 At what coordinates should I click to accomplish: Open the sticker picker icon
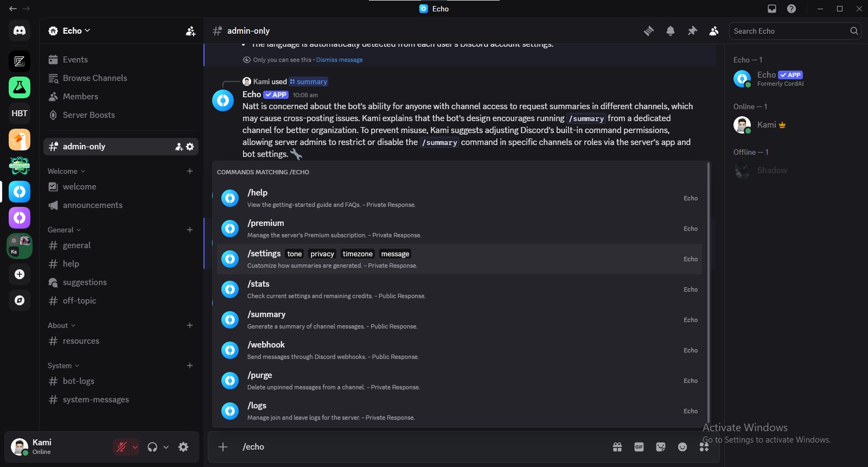click(x=661, y=447)
